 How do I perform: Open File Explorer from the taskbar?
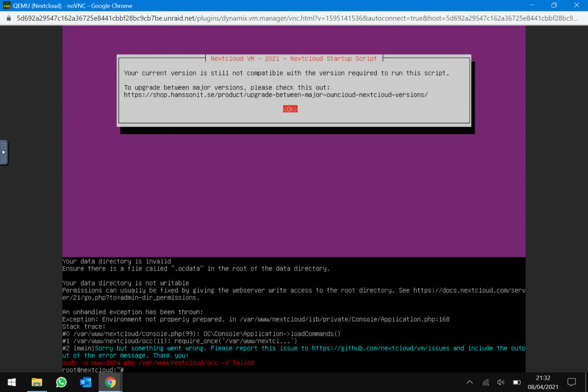(36, 382)
